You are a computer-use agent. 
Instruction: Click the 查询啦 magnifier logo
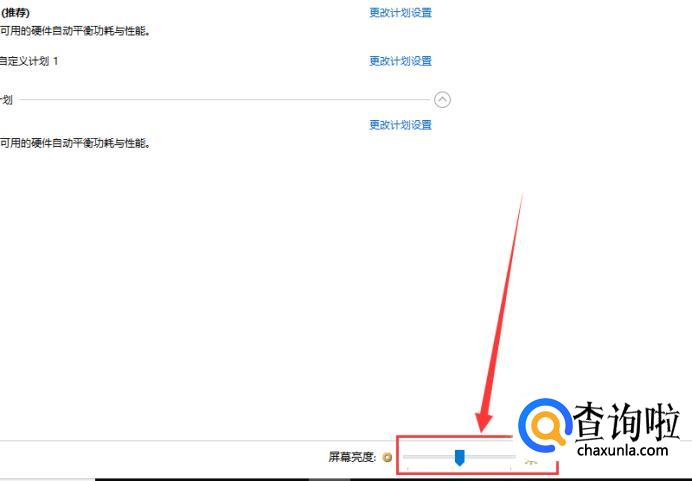545,425
